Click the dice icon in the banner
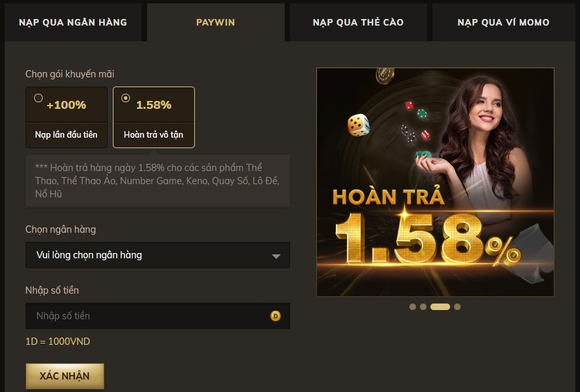The height and width of the screenshot is (392, 580). coord(358,125)
